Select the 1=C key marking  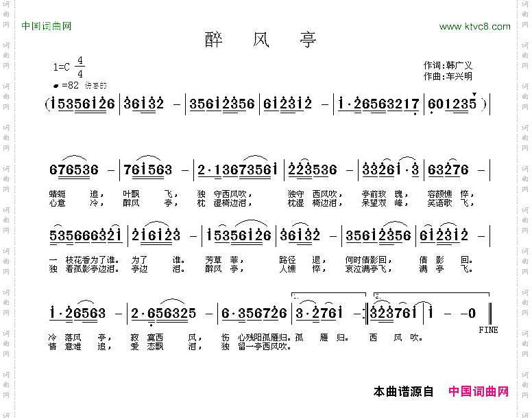(x=62, y=67)
